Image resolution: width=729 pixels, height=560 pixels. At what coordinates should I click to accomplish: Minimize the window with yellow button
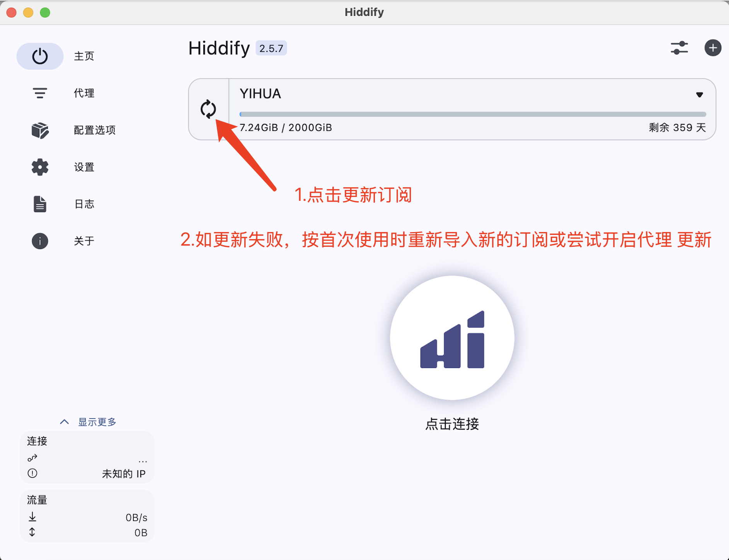[x=28, y=12]
